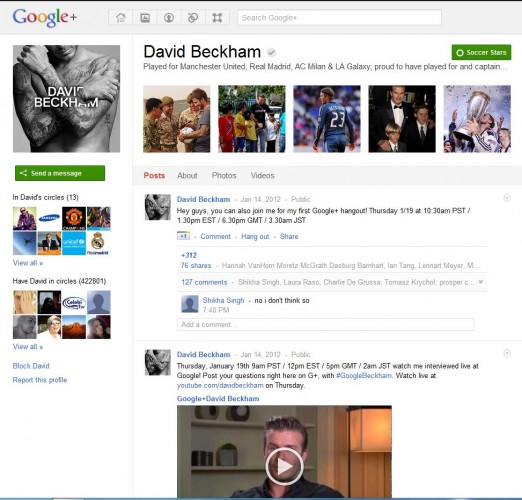
Task: Open the 76 shares link
Action: pyautogui.click(x=196, y=265)
